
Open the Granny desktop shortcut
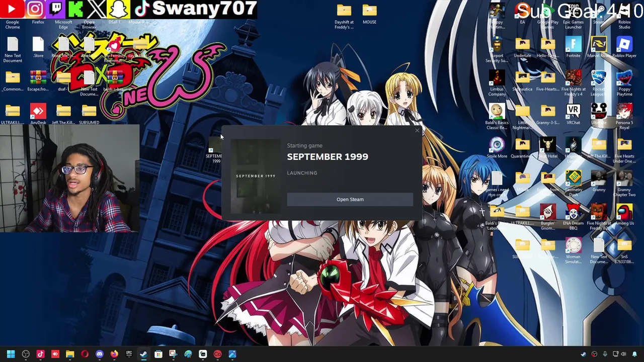pyautogui.click(x=599, y=182)
